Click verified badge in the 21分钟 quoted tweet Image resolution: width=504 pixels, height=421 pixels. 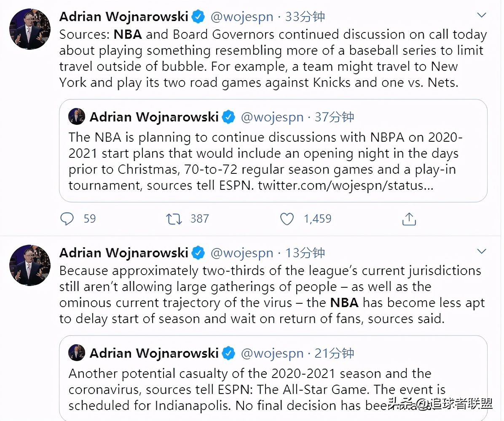(228, 353)
